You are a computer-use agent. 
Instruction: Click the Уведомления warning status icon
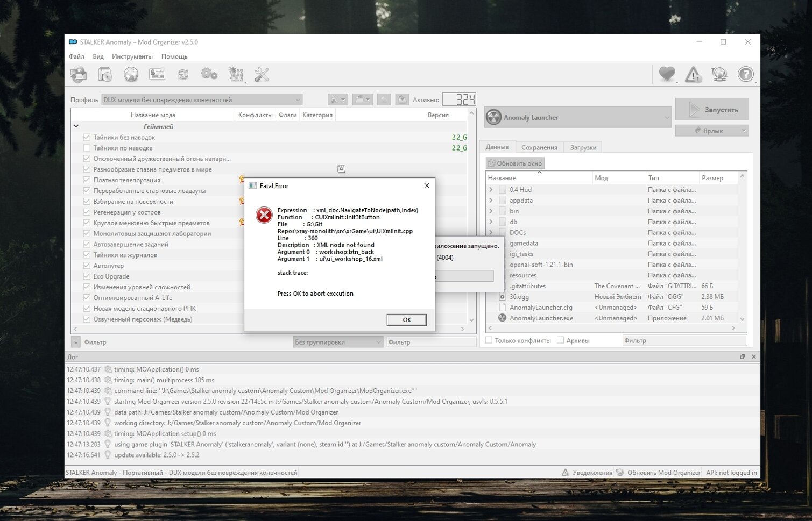[565, 473]
